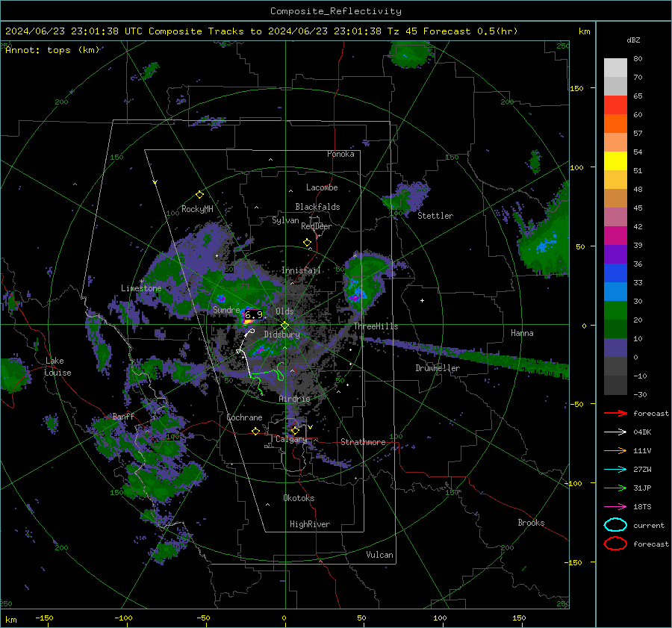Click the RedDeer city label

click(x=317, y=226)
